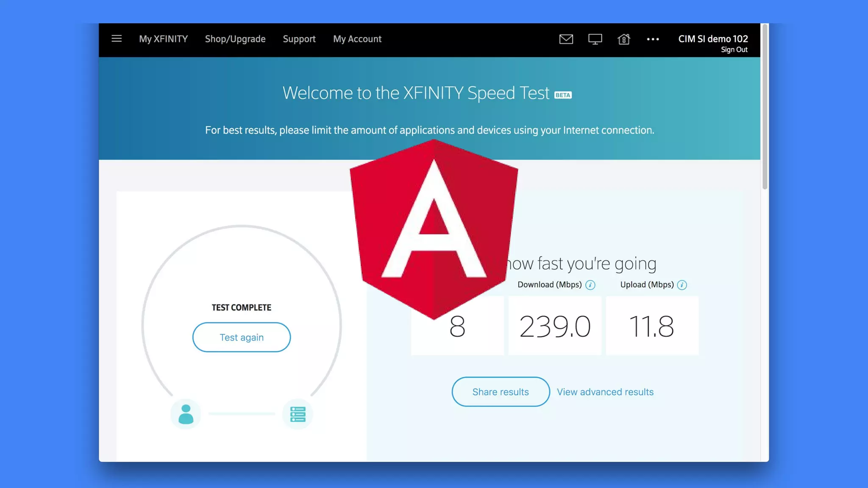Click the 239.0 download result box
The image size is (868, 488).
(x=554, y=326)
